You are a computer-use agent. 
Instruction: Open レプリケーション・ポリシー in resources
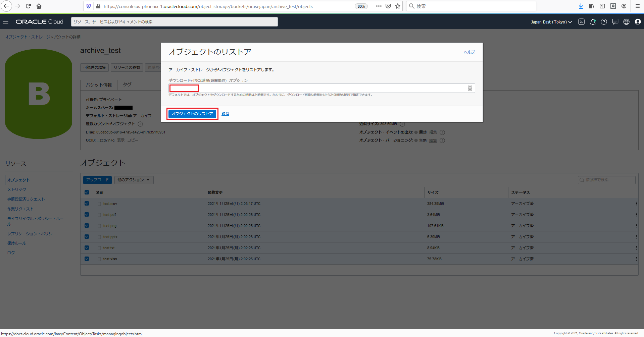pos(32,234)
